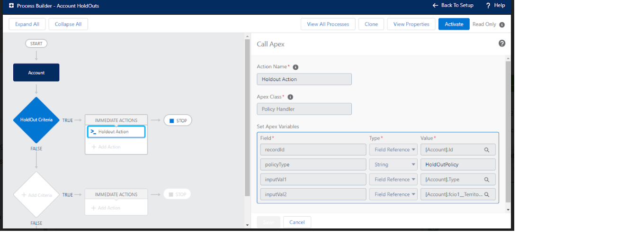The image size is (644, 246).
Task: Click the recordId field name box
Action: click(x=313, y=150)
